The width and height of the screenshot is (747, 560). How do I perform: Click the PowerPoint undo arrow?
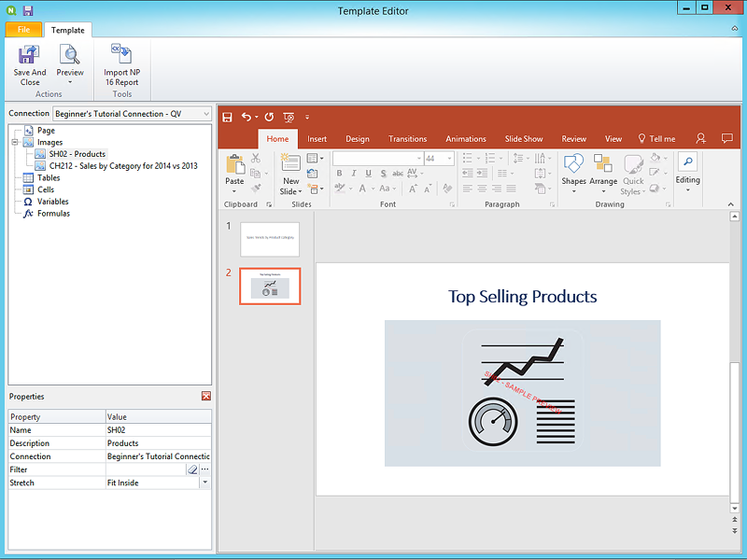click(x=247, y=117)
